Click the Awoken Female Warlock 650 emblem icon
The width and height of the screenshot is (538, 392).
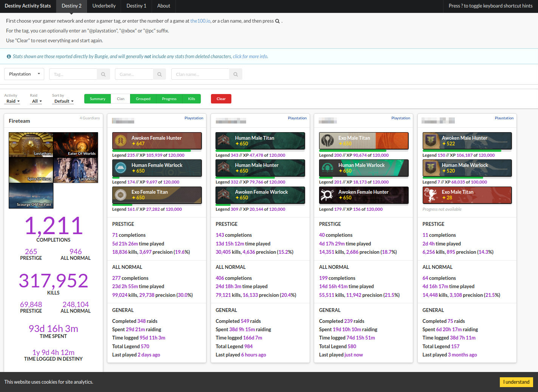pos(224,195)
